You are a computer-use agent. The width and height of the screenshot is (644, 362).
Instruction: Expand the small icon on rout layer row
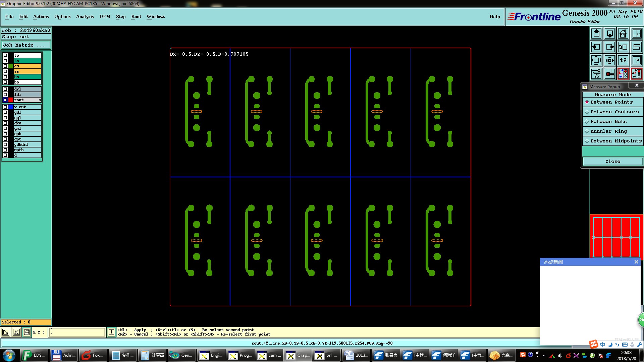pyautogui.click(x=40, y=100)
